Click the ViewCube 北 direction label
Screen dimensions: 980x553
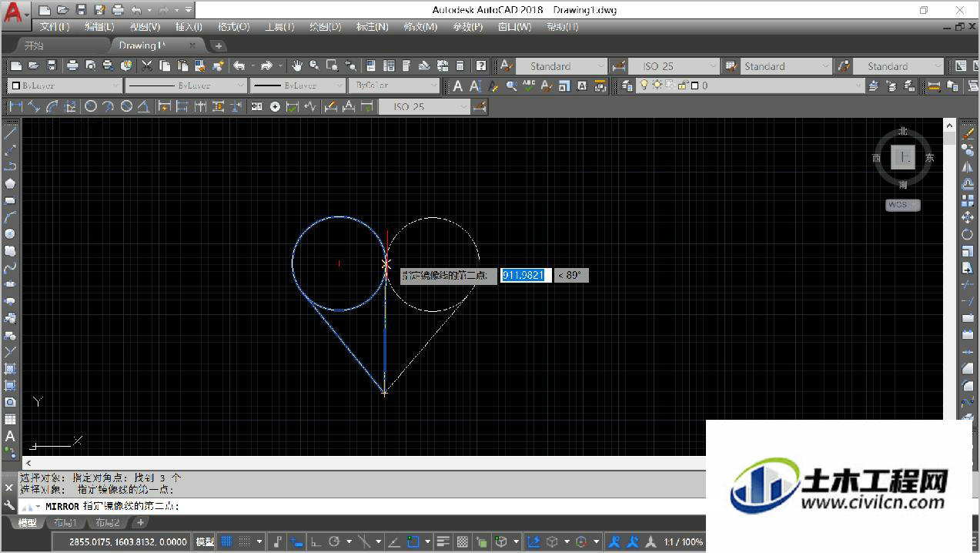pos(903,132)
